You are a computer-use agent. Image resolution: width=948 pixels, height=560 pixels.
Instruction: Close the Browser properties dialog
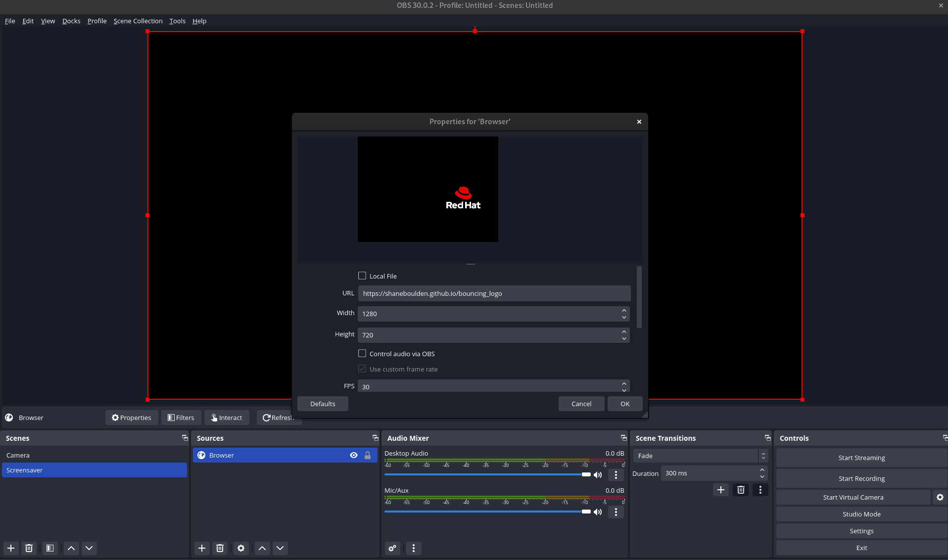pos(639,122)
